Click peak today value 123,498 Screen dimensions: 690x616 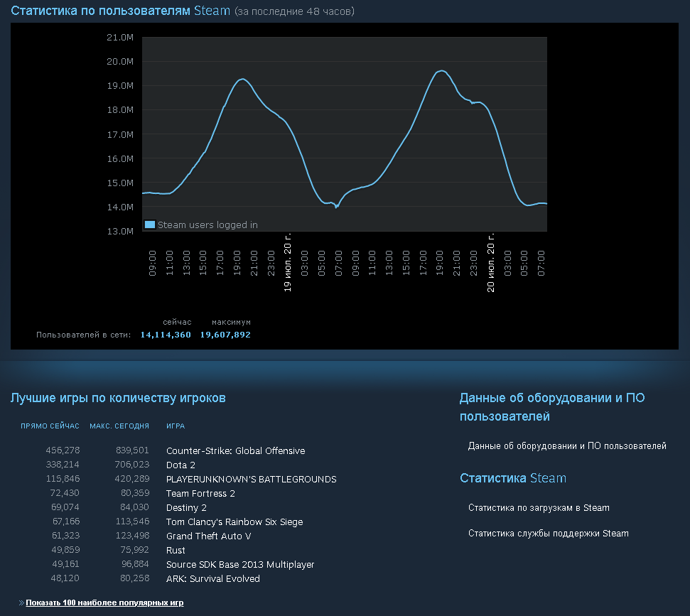coord(132,536)
